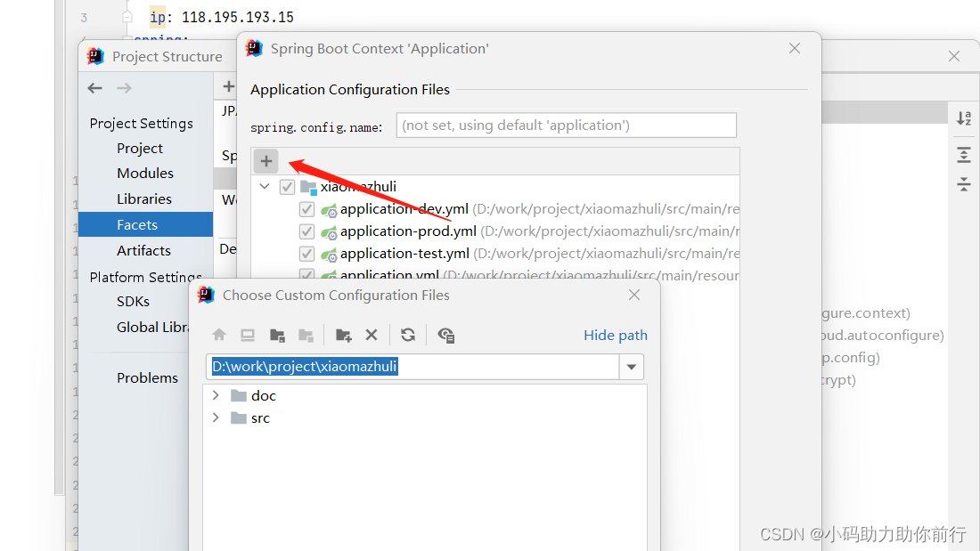Jump to the home directory in file chooser
This screenshot has width=980, height=551.
tap(220, 335)
